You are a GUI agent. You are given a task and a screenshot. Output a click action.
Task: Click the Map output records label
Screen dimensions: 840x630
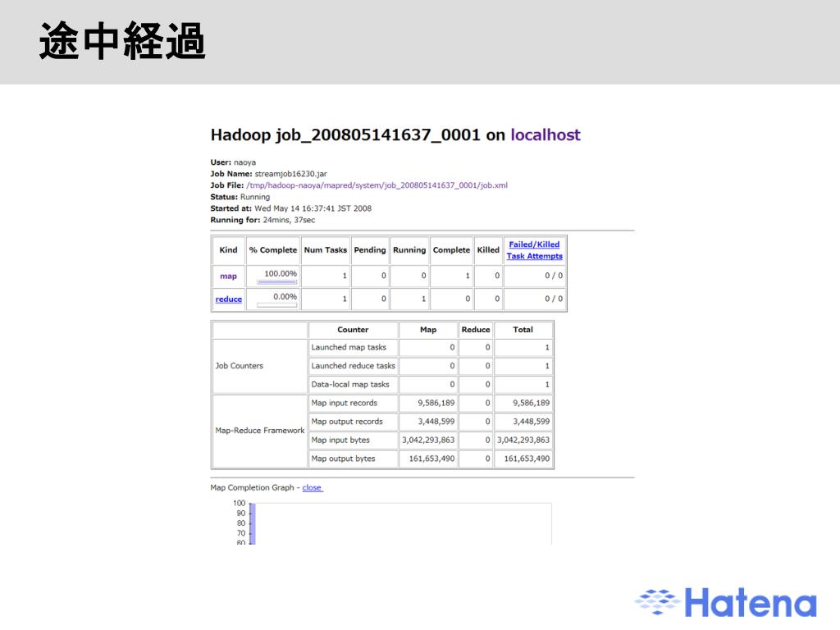347,422
